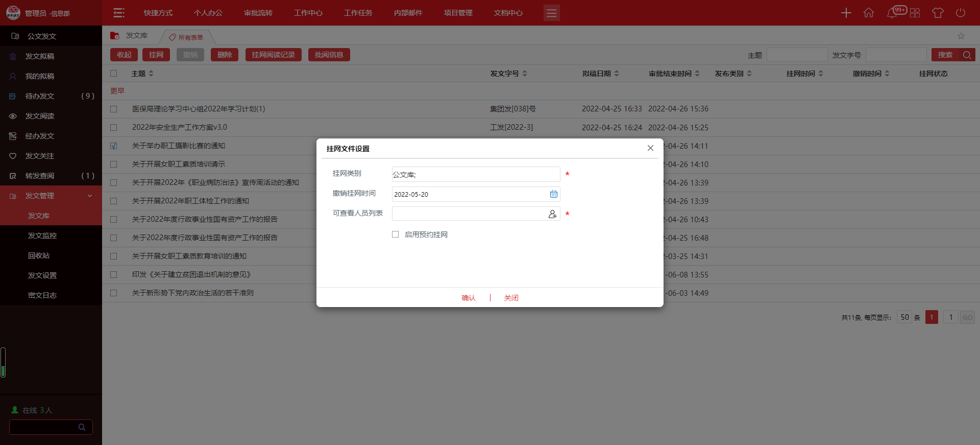Open person picker icon for 可查看人员列表
Screen dimensions: 980x445
click(552, 214)
